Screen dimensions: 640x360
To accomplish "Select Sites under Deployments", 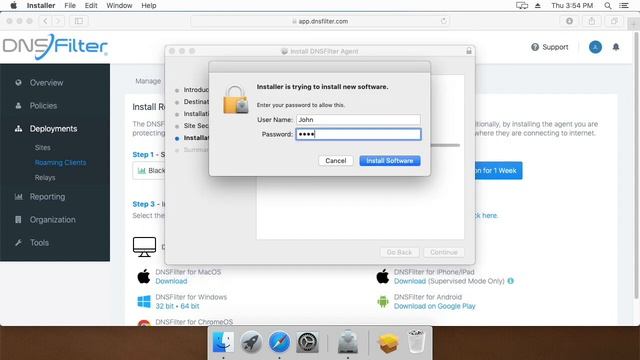I will click(42, 147).
